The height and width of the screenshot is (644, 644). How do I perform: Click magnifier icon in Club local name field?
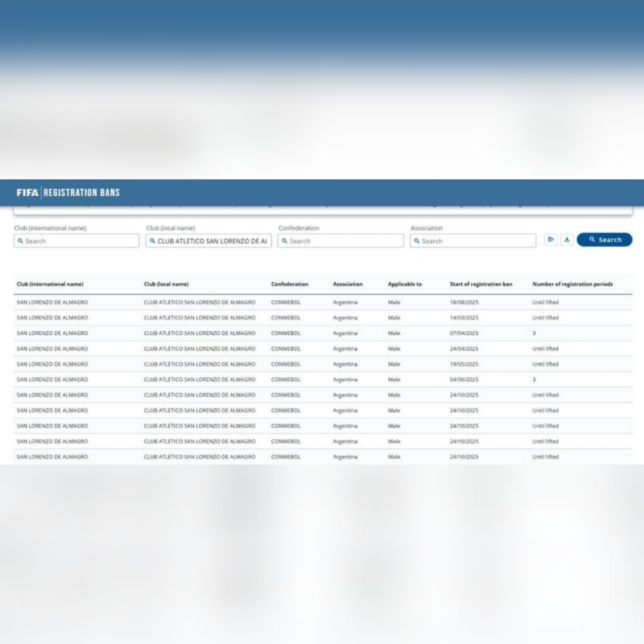click(x=152, y=241)
